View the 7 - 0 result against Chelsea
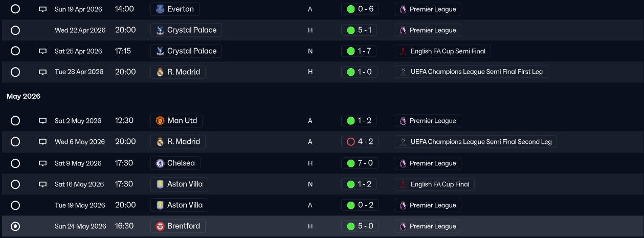This screenshot has width=644, height=238. [x=360, y=163]
